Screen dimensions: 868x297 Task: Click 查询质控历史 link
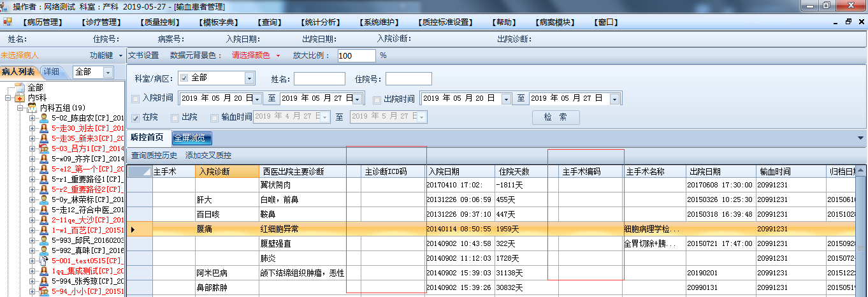pos(154,156)
